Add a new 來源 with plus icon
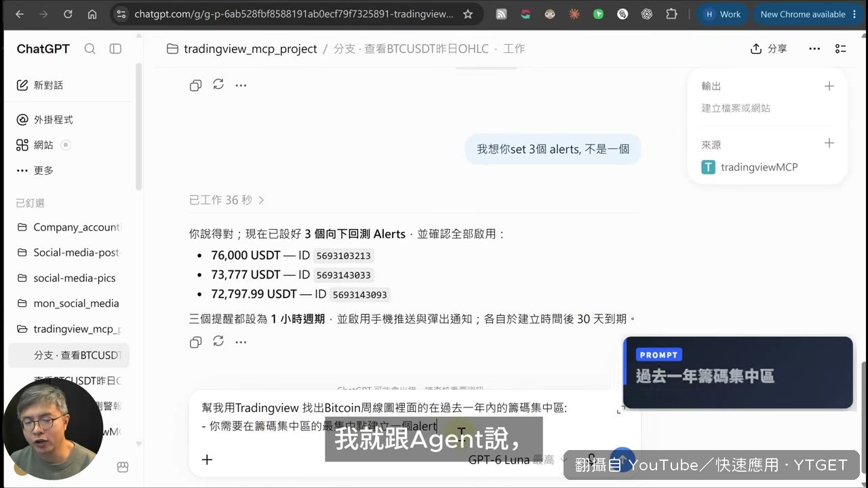This screenshot has height=488, width=868. click(x=829, y=143)
